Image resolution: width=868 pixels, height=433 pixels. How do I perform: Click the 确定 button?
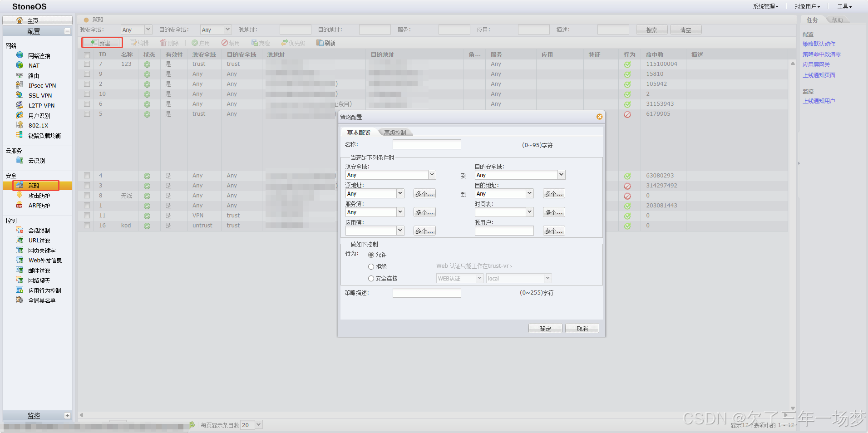[545, 328]
